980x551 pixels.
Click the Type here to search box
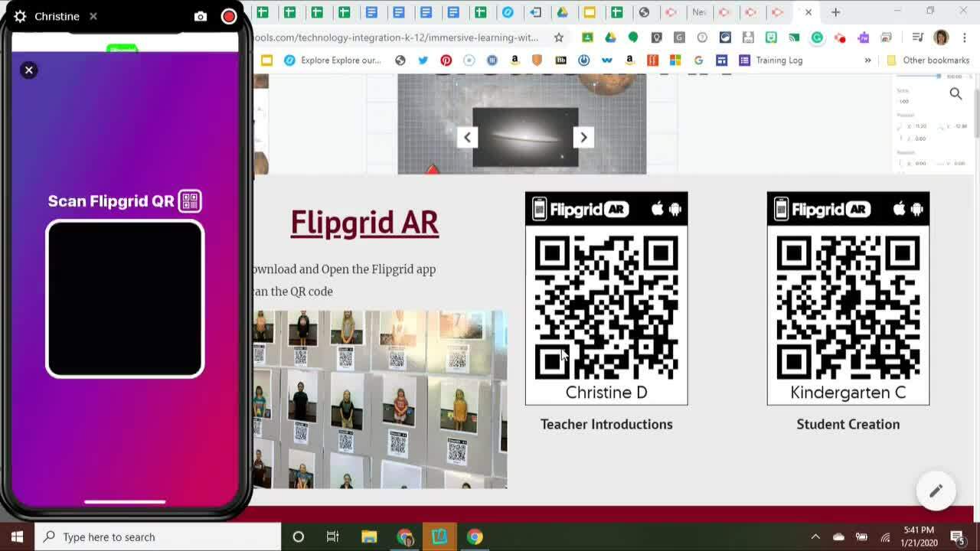pos(158,536)
